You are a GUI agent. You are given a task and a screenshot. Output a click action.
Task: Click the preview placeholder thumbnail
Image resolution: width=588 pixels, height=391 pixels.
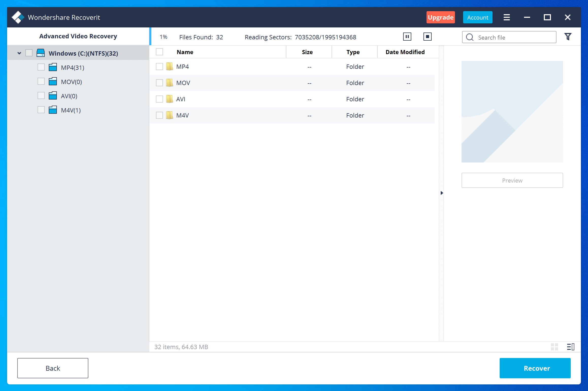(512, 112)
